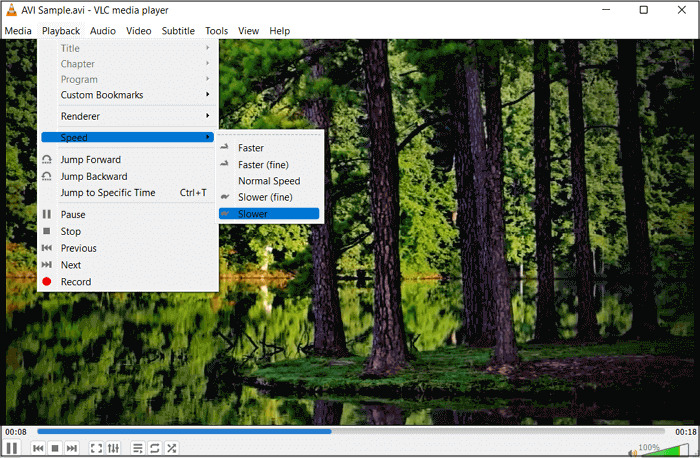Viewport: 700px width, 458px height.
Task: Adjust the volume slider at 100%
Action: tap(664, 450)
